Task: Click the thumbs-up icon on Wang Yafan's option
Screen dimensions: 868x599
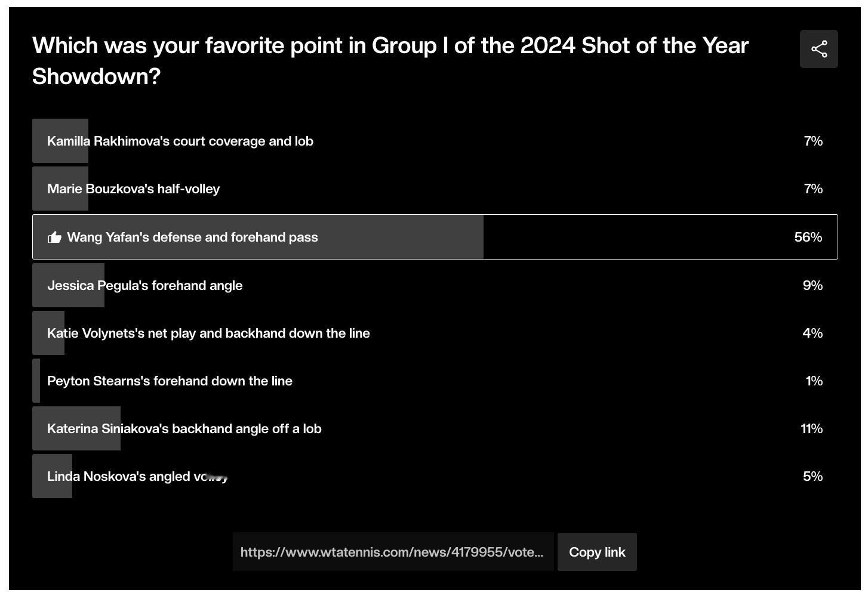Action: [x=54, y=237]
